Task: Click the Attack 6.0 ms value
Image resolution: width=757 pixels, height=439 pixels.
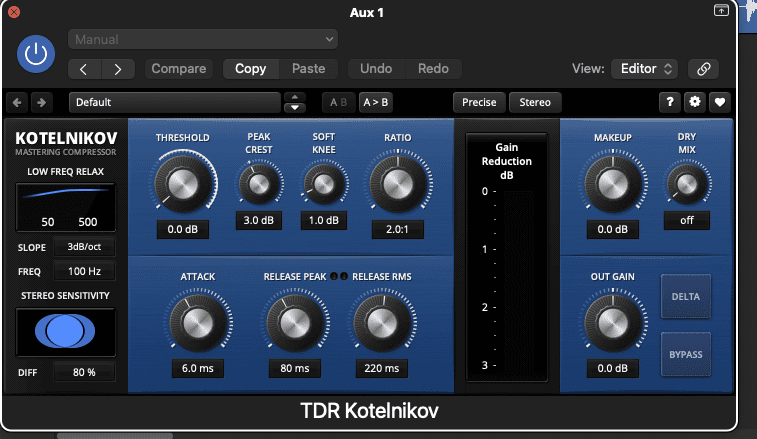Action: [197, 368]
